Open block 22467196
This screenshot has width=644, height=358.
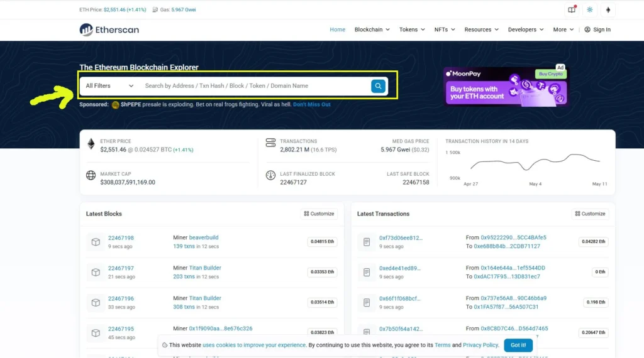[x=121, y=298]
